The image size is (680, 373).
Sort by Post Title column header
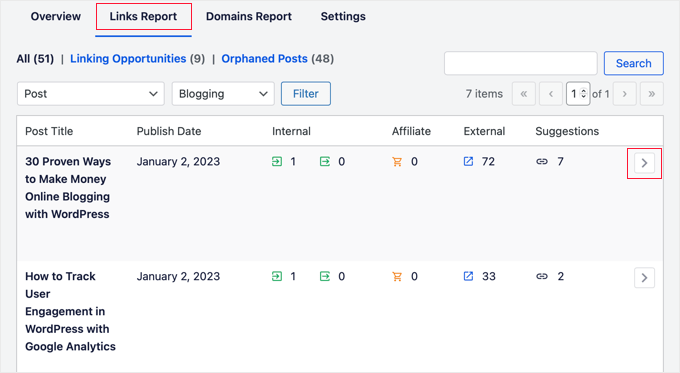(x=49, y=131)
